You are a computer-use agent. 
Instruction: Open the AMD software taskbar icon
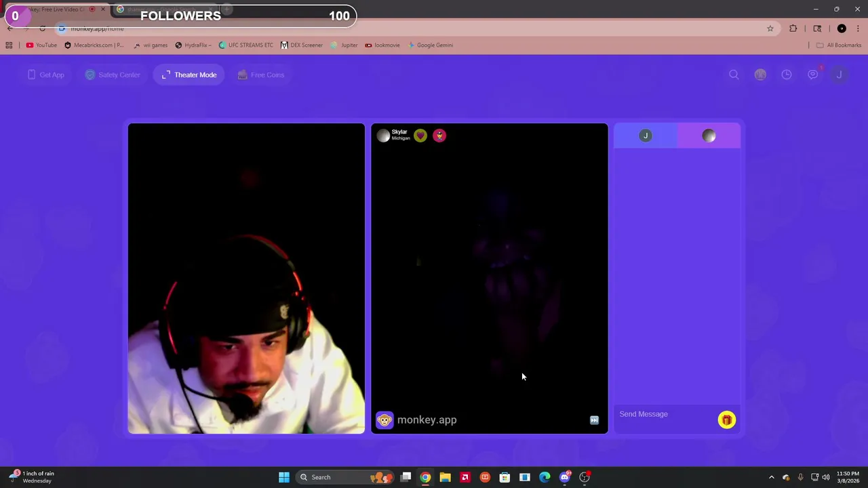[x=465, y=477]
